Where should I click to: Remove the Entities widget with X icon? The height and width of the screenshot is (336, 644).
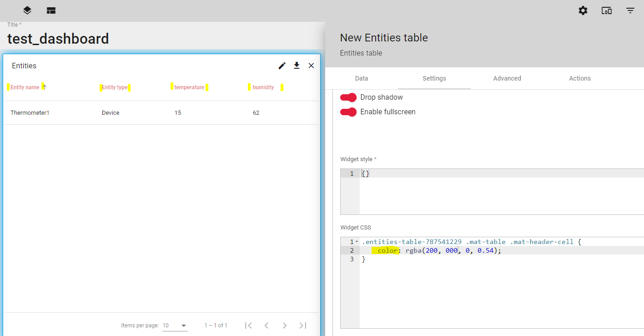pyautogui.click(x=311, y=66)
